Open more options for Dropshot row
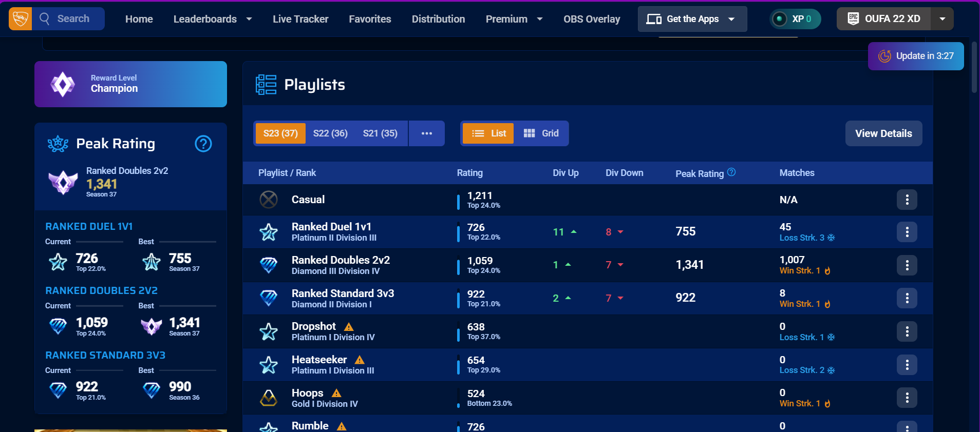Image resolution: width=980 pixels, height=432 pixels. (907, 331)
